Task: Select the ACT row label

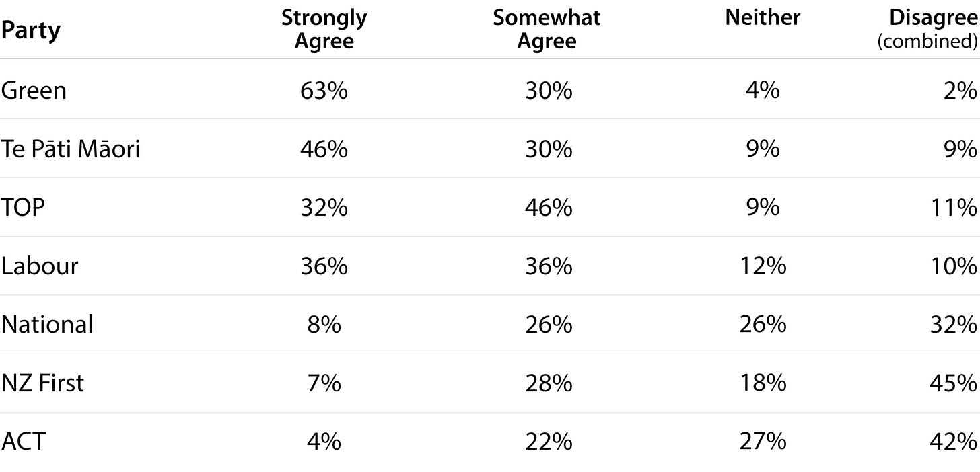Action: [24, 442]
